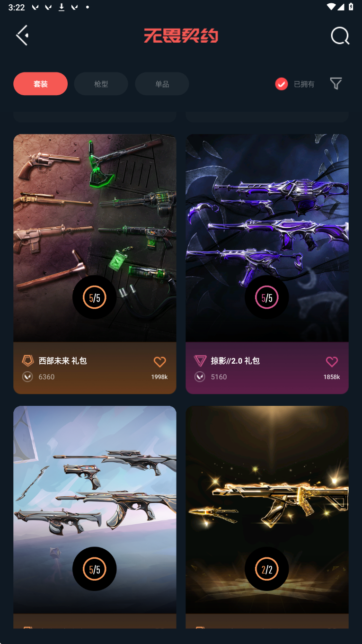Click the orange tier icon beside 西部未来
Viewport: 362px width, 644px height.
[x=28, y=361]
